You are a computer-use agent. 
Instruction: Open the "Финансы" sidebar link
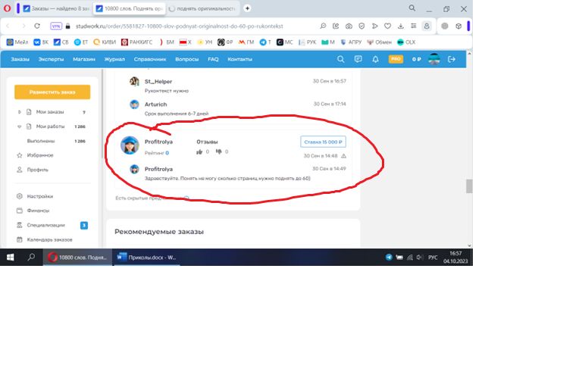tap(38, 211)
